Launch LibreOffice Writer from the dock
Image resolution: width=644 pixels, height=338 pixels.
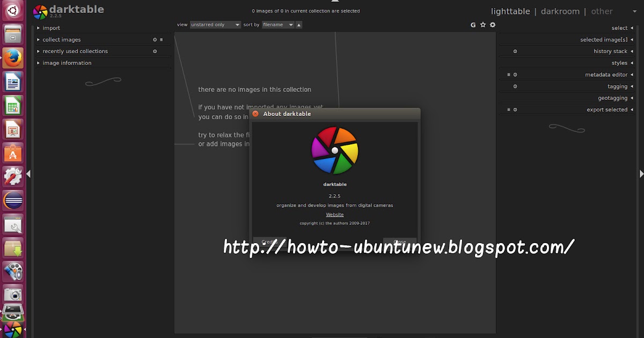click(13, 82)
